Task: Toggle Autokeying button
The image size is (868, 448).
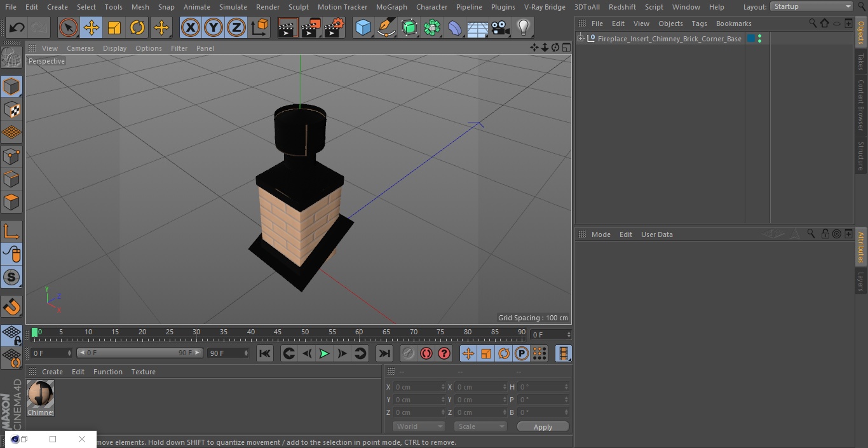Action: click(x=426, y=353)
